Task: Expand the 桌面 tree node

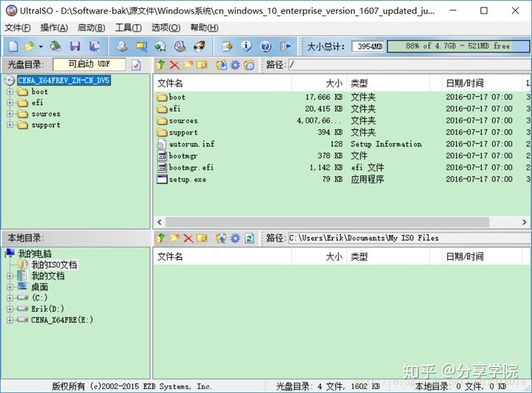Action: click(10, 287)
